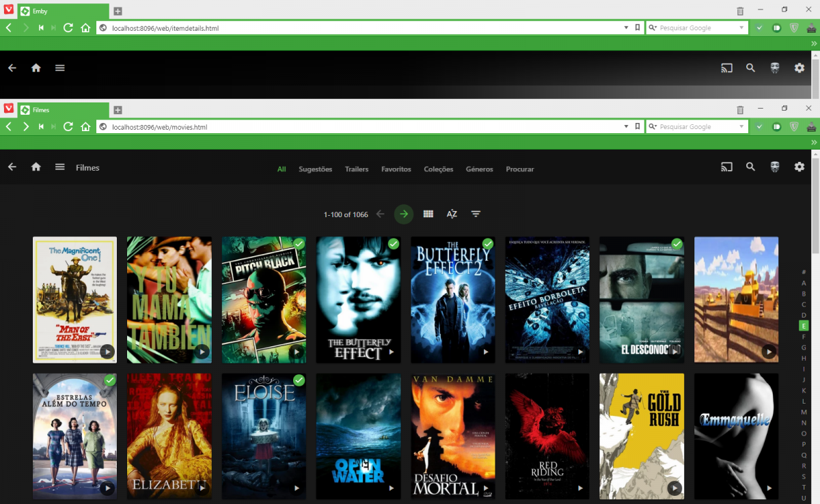Expand extensions chevron in Emby window

click(814, 43)
